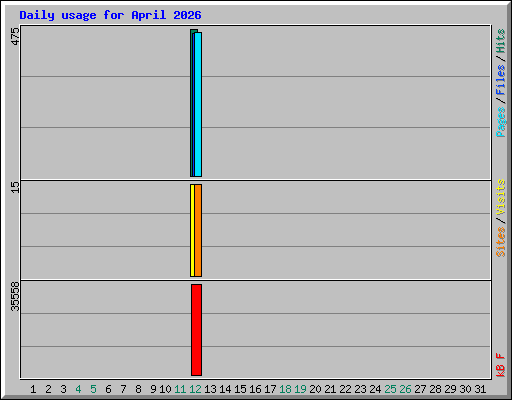This screenshot has width=512, height=400.
Task: Click the 'Daily usage for April 2026' title
Action: click(110, 15)
